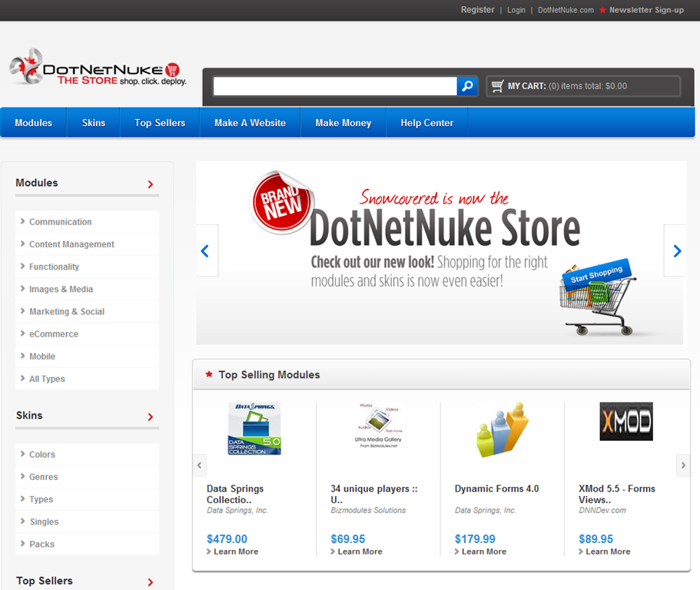Browse skins by Colors

(87, 454)
